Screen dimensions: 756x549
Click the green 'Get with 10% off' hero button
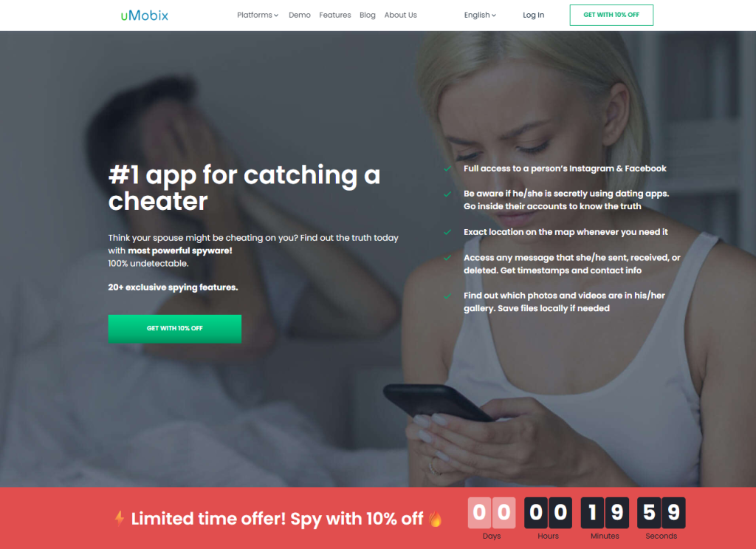click(174, 329)
